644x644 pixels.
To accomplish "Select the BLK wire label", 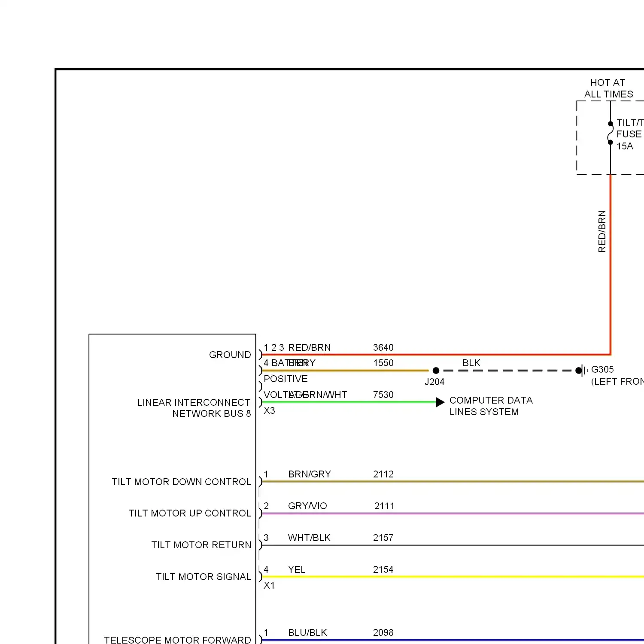I will pos(471,363).
